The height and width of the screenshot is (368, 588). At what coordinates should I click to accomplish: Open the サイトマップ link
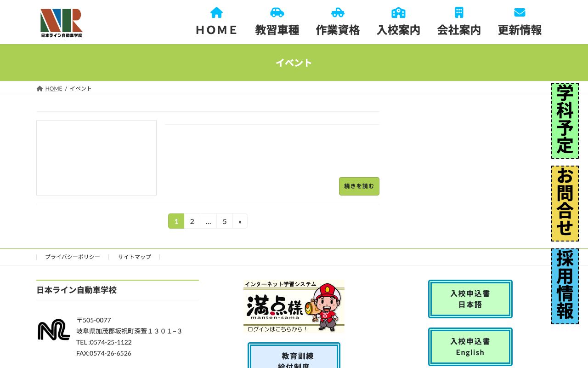[135, 257]
